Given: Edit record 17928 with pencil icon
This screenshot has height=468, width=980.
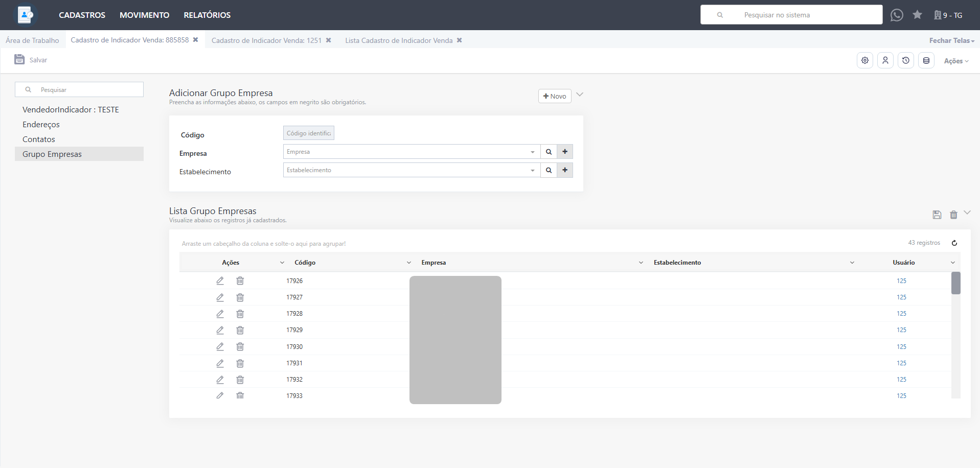Looking at the screenshot, I should tap(220, 313).
